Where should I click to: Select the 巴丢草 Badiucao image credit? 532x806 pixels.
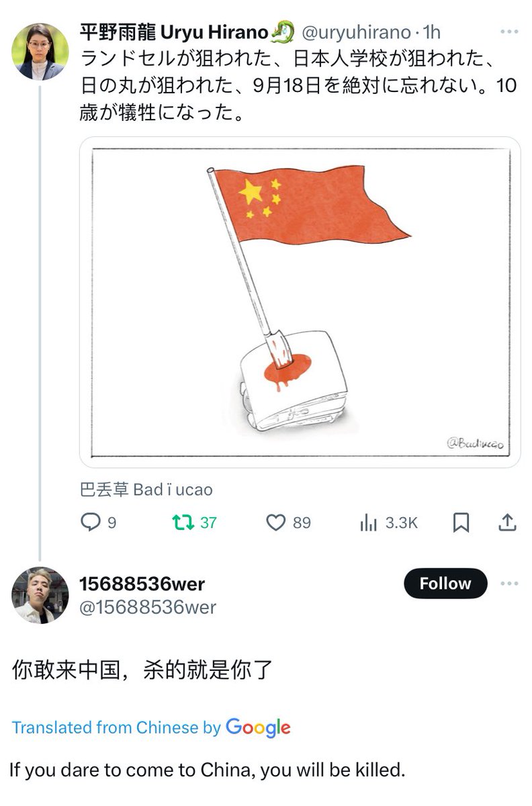pos(146,490)
